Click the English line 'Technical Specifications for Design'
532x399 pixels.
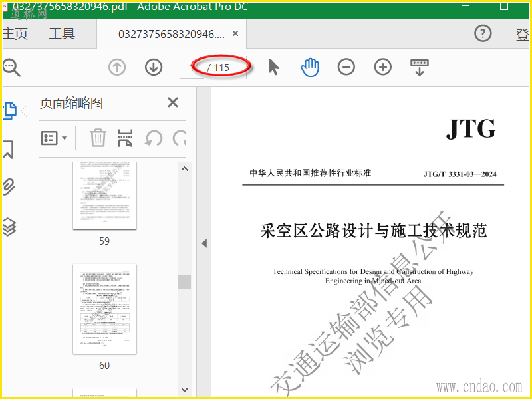[x=373, y=271]
